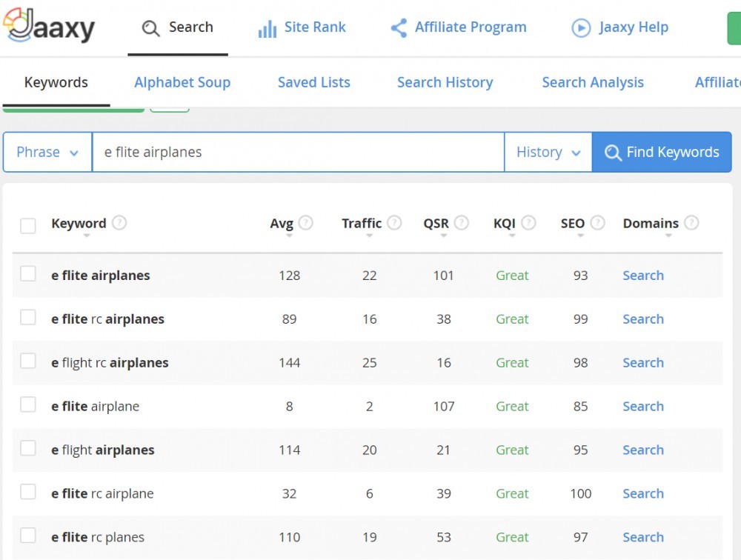Open the Search top navigation tab
Image resolution: width=741 pixels, height=560 pixels.
[178, 27]
